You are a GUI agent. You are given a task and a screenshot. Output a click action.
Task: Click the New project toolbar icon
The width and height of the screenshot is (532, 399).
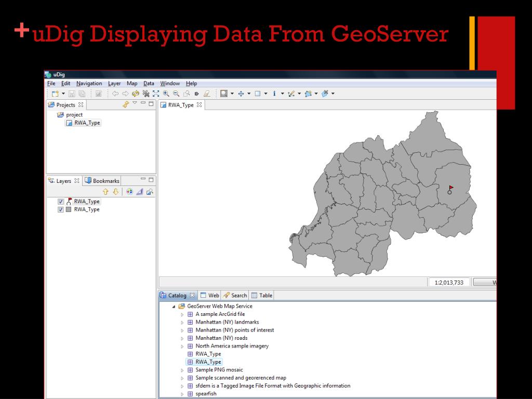55,94
